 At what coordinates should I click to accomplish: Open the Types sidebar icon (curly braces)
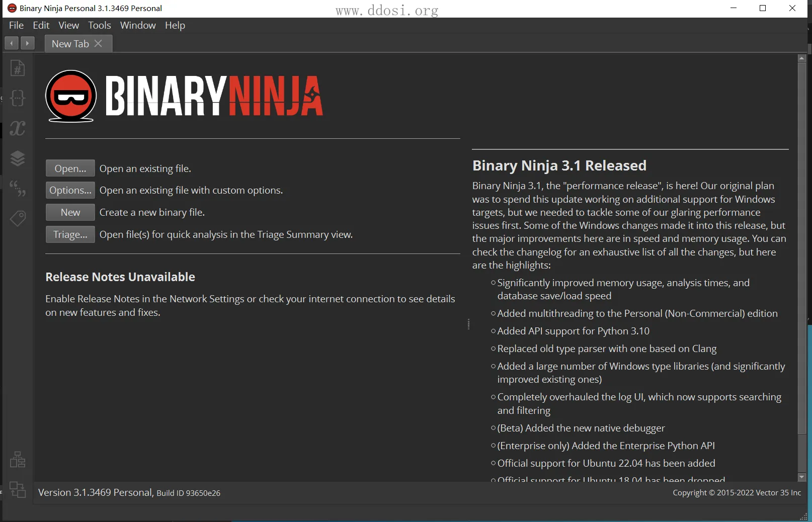point(18,98)
